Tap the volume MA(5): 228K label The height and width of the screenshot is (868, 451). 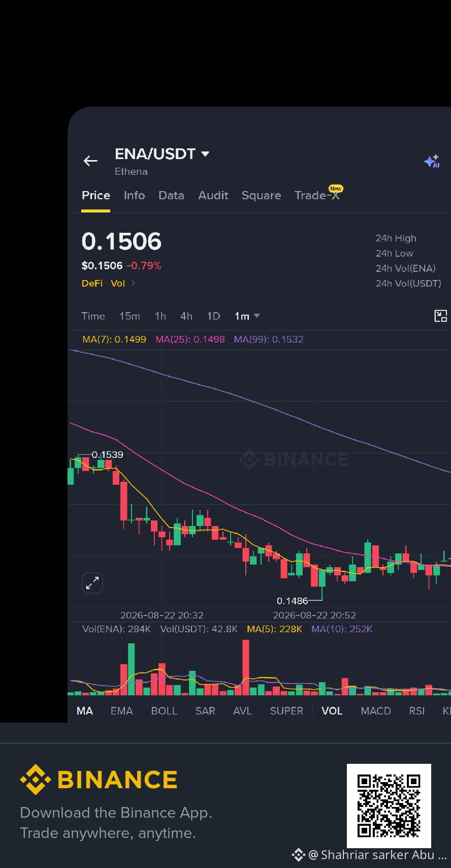pyautogui.click(x=274, y=629)
